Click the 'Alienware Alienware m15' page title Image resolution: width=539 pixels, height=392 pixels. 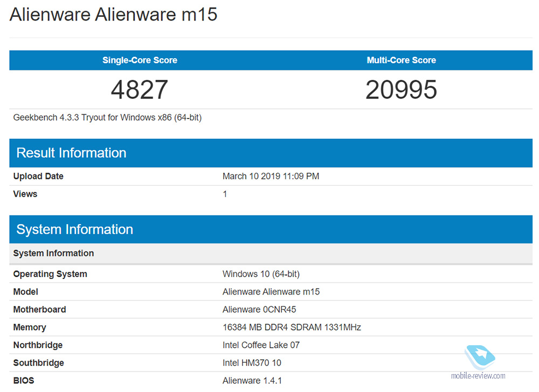[x=113, y=15]
